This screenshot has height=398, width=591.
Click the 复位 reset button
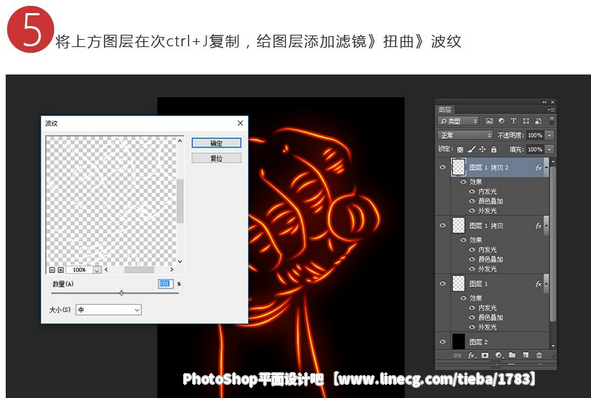pos(216,158)
